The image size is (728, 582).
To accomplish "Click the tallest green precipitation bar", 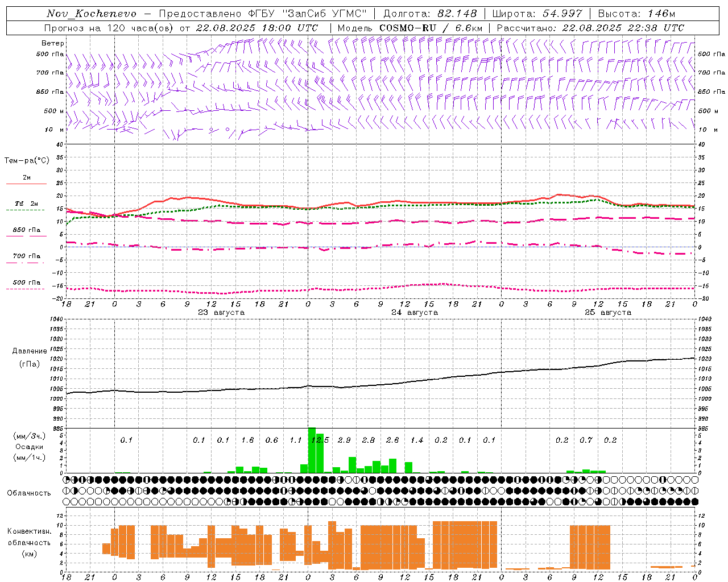I will [312, 450].
